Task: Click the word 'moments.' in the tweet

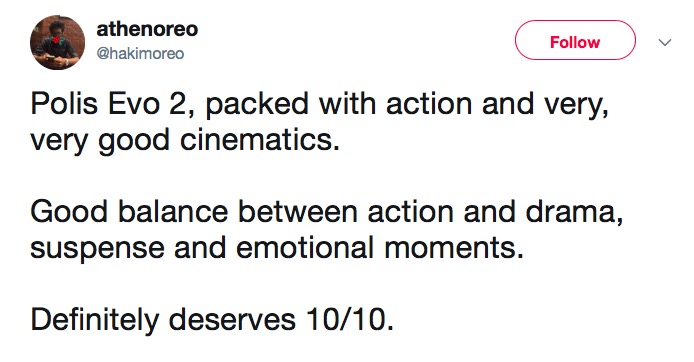Action: click(454, 248)
